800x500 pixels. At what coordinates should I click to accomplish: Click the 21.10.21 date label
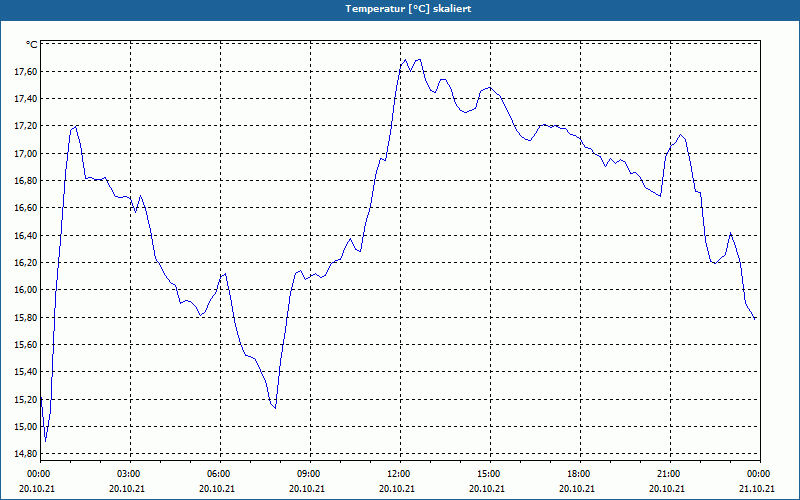[x=757, y=489]
